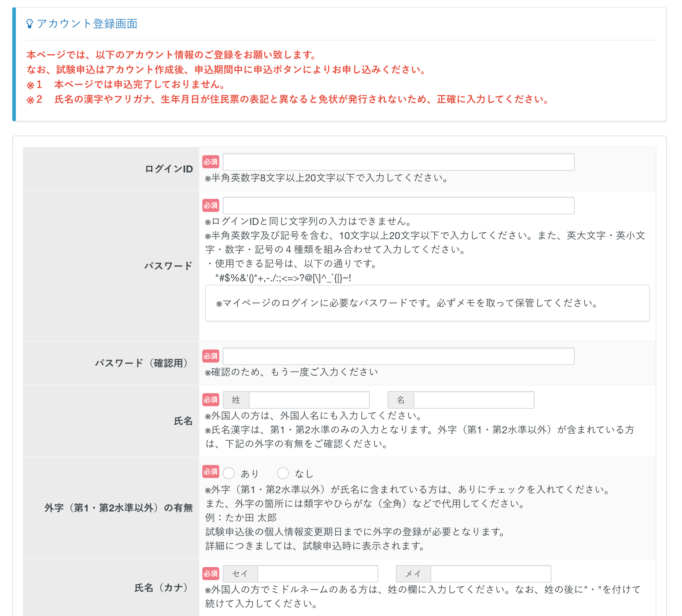Click the ログインID input field

[x=398, y=162]
